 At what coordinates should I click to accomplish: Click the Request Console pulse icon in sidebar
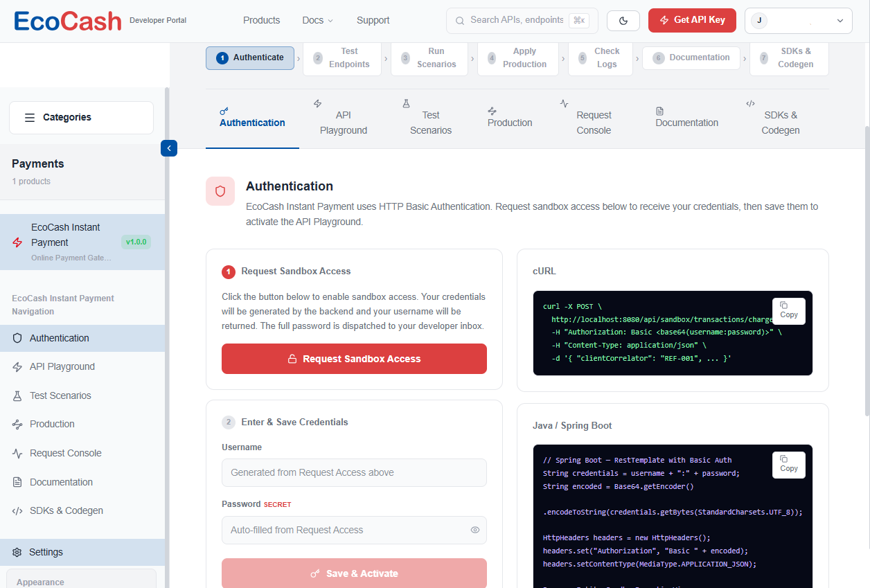(x=17, y=453)
